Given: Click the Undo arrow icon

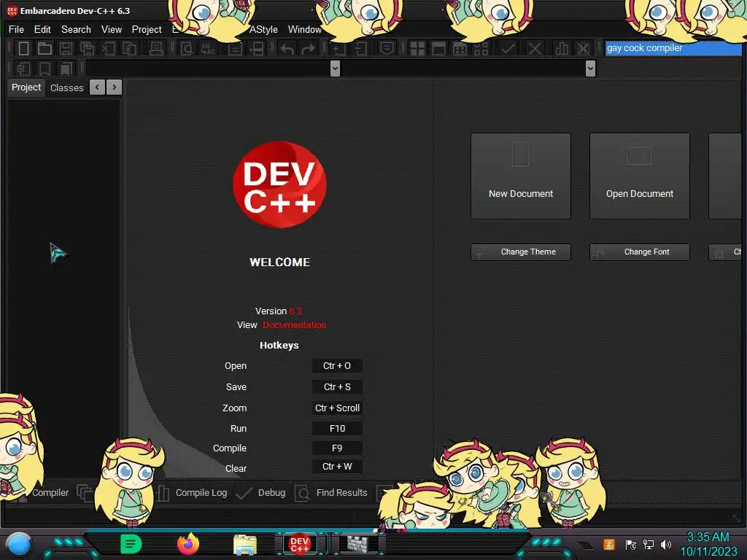Looking at the screenshot, I should pos(287,49).
